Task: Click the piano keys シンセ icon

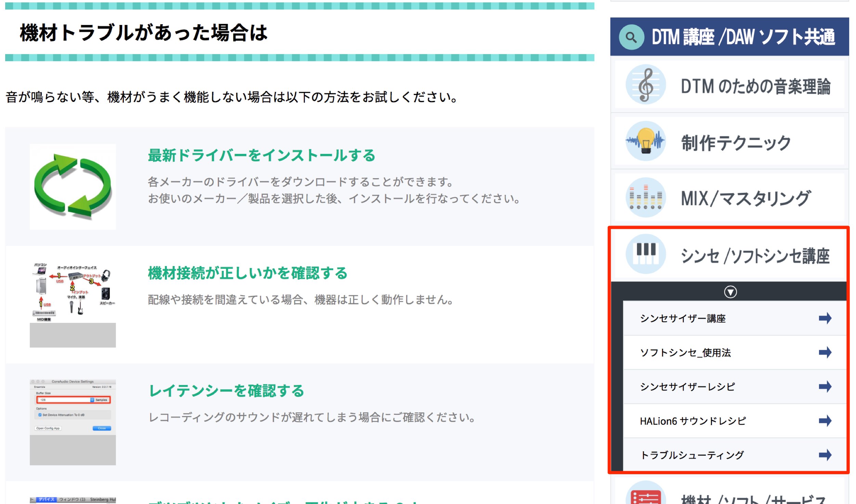Action: click(646, 254)
